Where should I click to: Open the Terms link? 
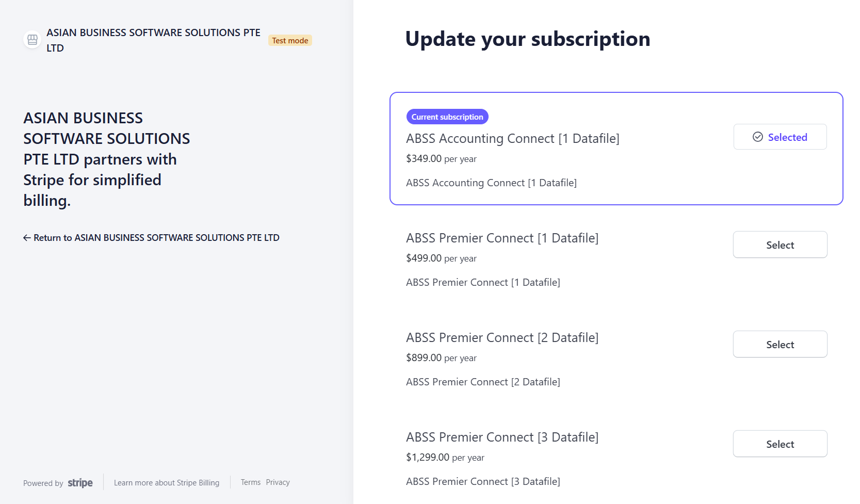click(x=250, y=482)
